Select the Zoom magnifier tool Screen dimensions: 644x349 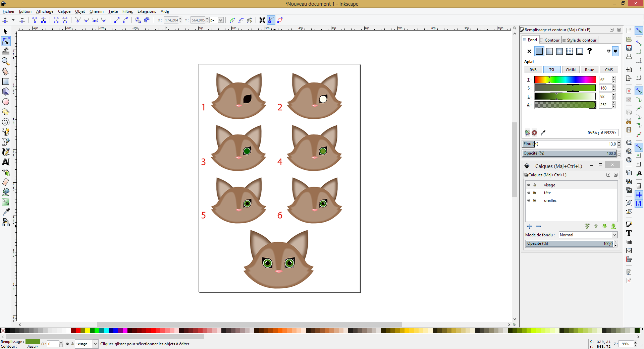click(x=5, y=61)
